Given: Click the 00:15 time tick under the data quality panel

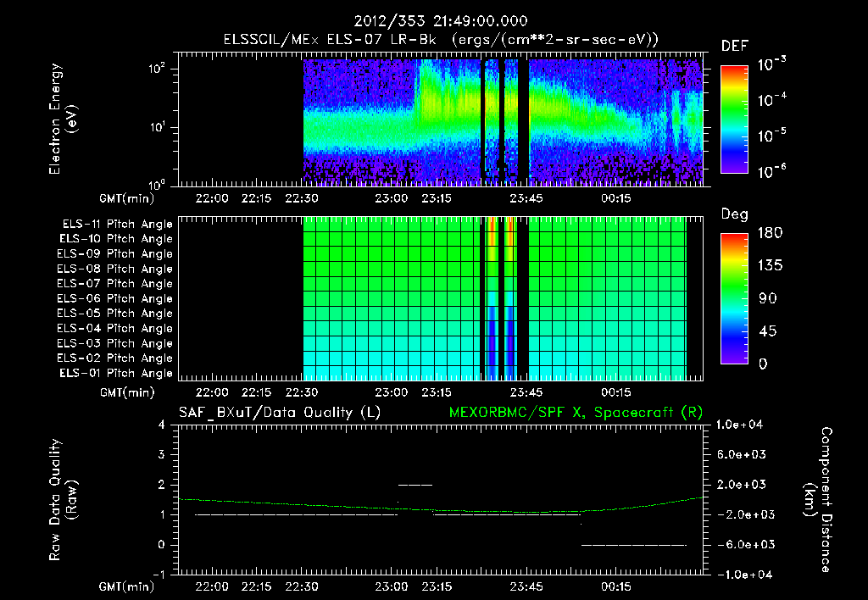Looking at the screenshot, I should click(x=615, y=586).
